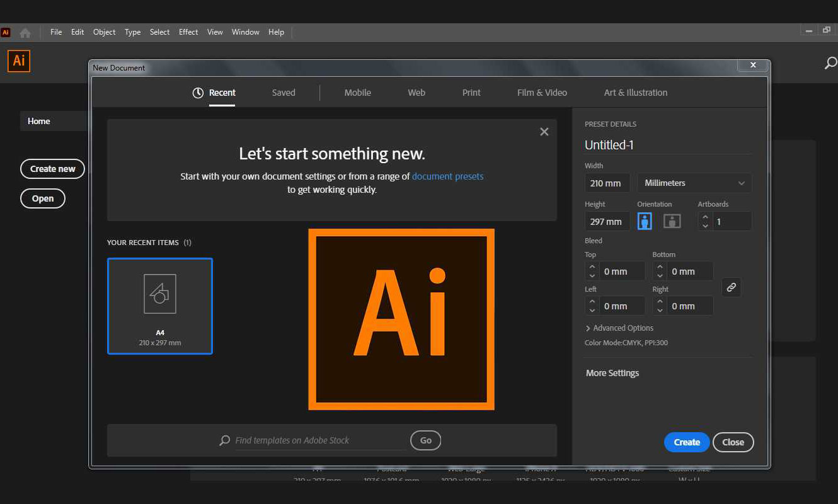The width and height of the screenshot is (838, 504).
Task: Dismiss the welcome banner with its X
Action: pos(544,132)
